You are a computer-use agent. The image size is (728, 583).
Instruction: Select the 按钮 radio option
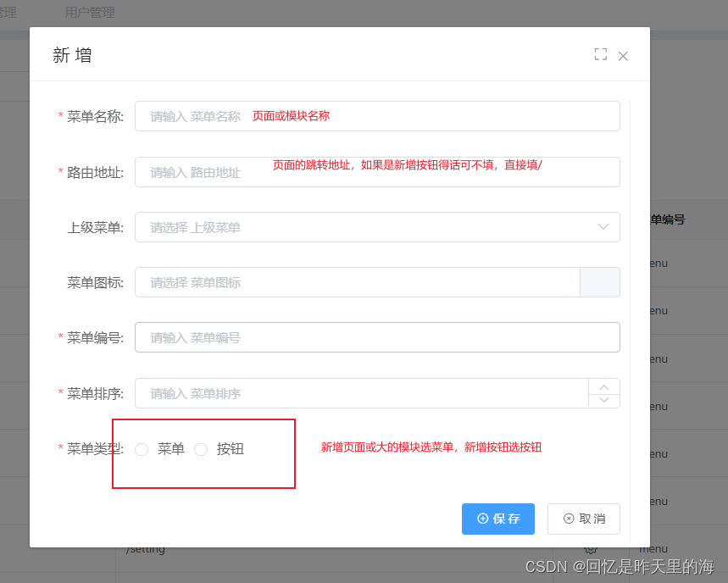[x=201, y=449]
